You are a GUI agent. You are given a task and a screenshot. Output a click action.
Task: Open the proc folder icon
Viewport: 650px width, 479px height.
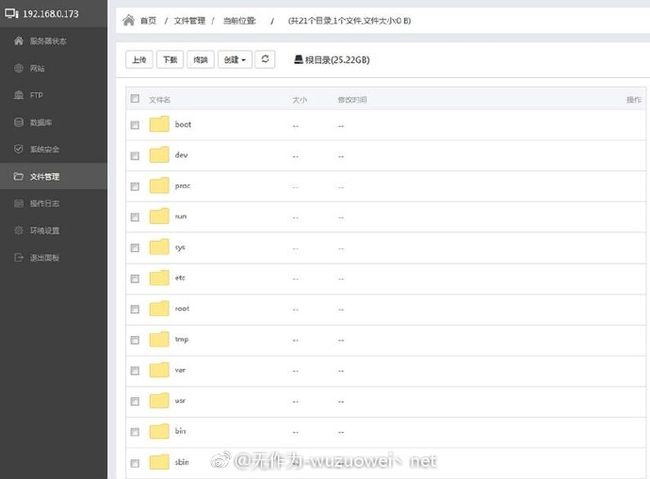click(x=159, y=185)
